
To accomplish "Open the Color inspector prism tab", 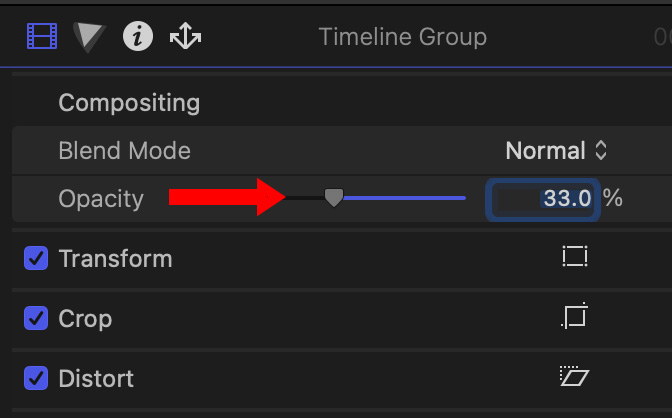I will 90,38.
